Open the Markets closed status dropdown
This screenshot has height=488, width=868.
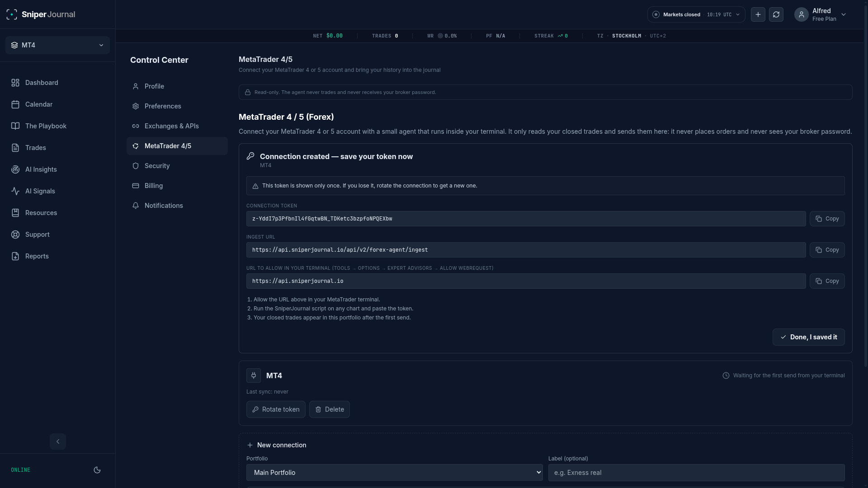pos(696,14)
